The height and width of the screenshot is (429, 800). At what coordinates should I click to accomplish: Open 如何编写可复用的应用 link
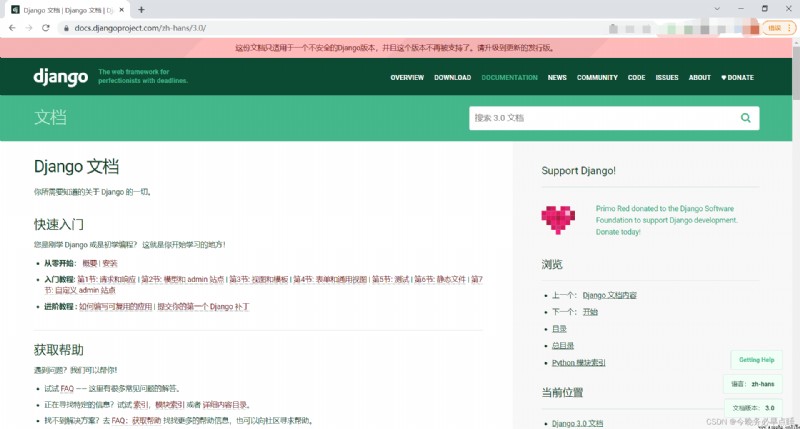116,307
